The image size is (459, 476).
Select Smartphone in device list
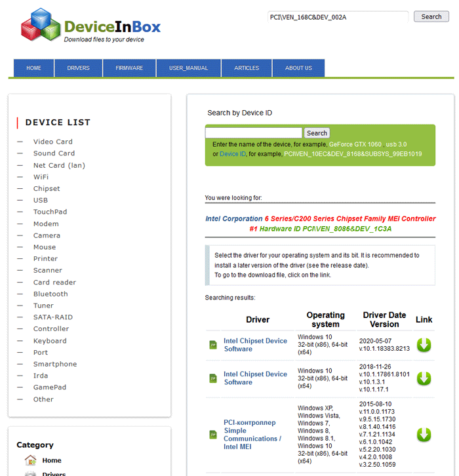tap(55, 364)
